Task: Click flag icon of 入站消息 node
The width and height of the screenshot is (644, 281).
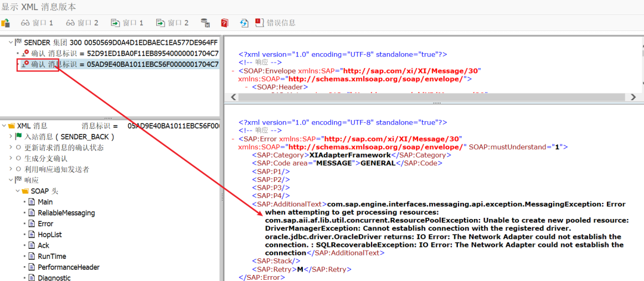Action: tap(18, 137)
